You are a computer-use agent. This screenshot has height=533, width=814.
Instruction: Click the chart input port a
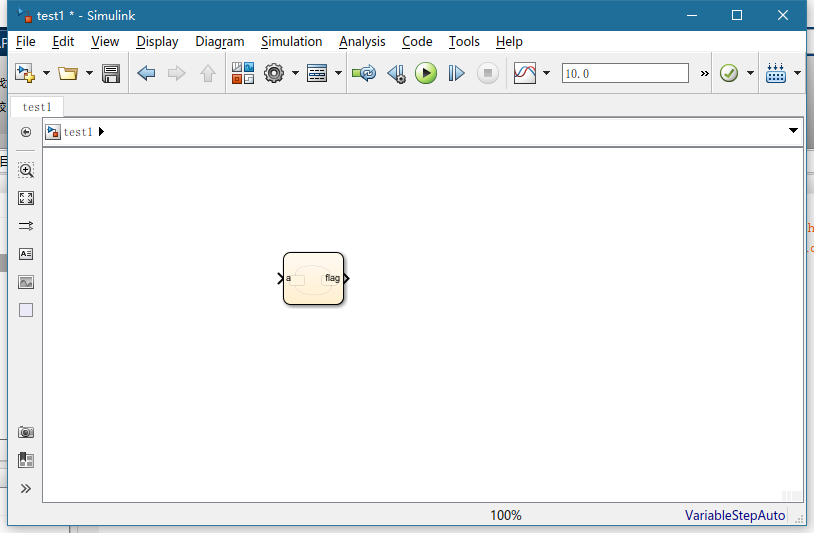point(281,278)
